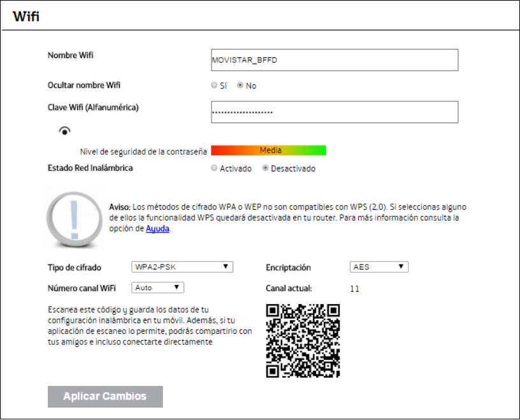Click the Wifi configuration QR code
The image size is (520, 420).
click(x=303, y=341)
